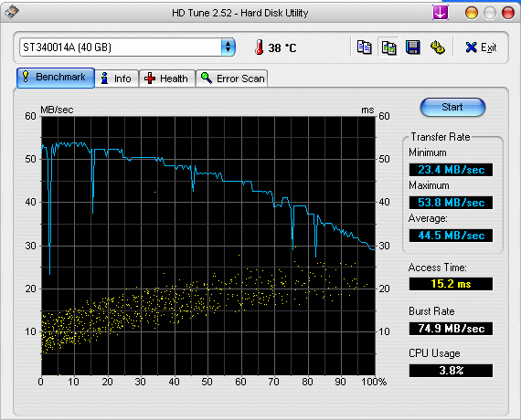Click the blue X Exit icon
Viewport: 521px width, 420px height.
[471, 47]
